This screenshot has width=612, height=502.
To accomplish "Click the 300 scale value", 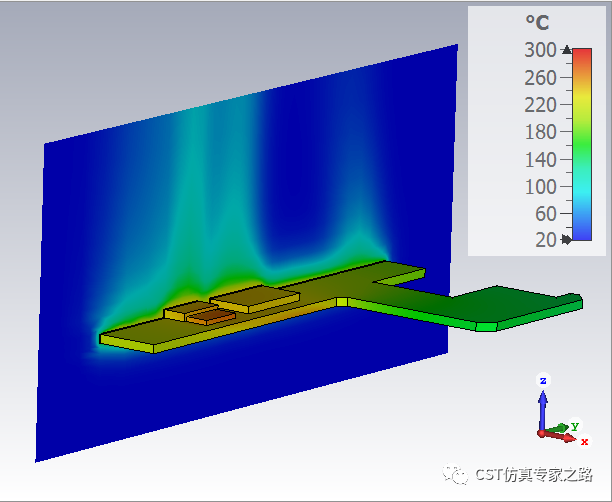I will (x=540, y=50).
